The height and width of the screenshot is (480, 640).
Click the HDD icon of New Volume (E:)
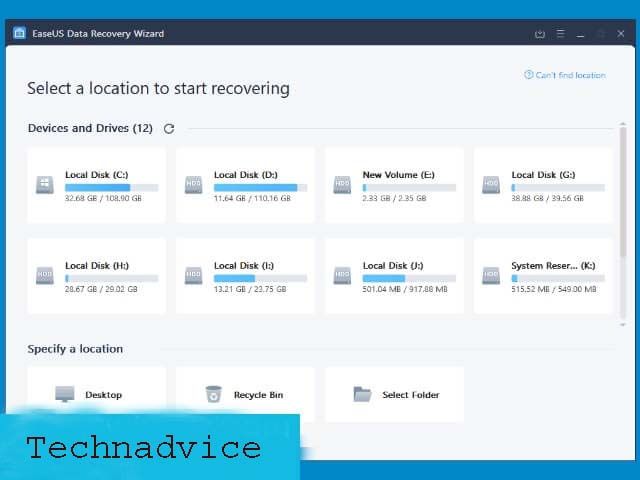point(342,184)
